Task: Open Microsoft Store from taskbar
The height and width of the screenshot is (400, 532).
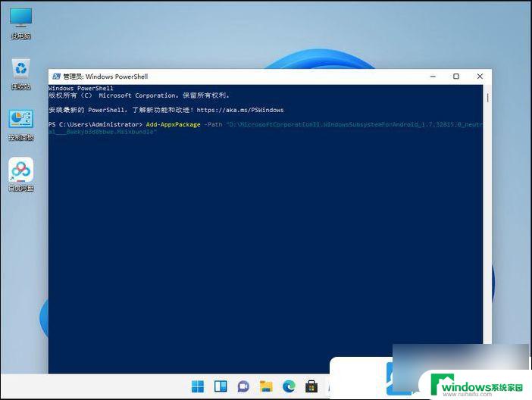Action: 311,386
